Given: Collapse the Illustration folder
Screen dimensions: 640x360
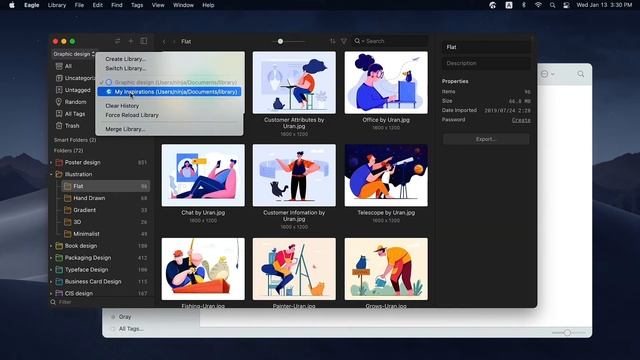Looking at the screenshot, I should [51, 174].
